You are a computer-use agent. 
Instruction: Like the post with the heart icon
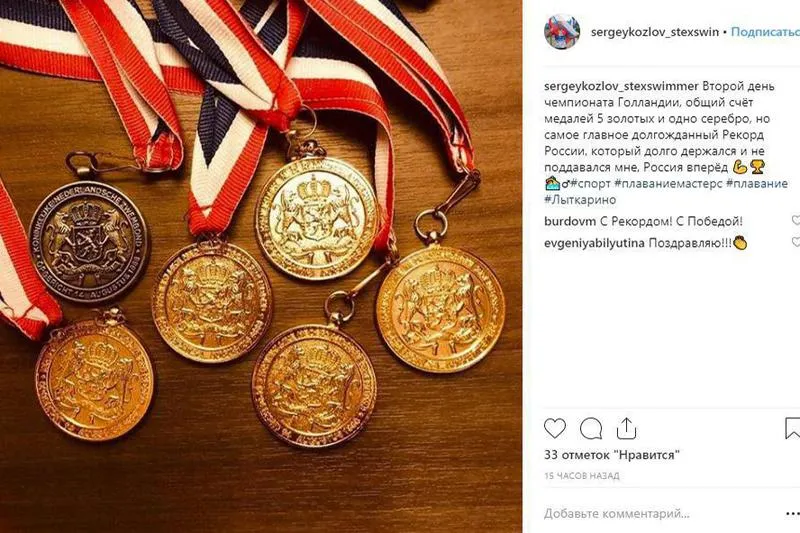click(x=555, y=428)
